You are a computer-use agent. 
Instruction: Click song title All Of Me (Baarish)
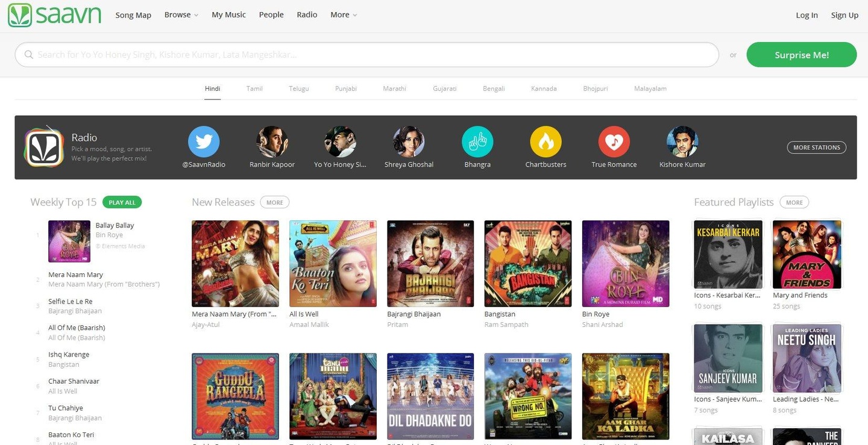click(77, 328)
